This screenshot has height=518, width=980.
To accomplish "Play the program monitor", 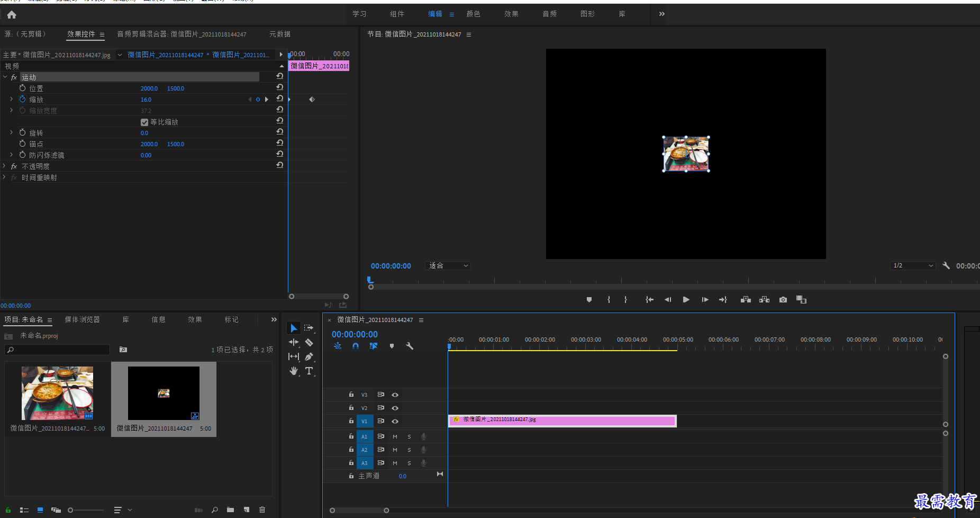I will (686, 300).
